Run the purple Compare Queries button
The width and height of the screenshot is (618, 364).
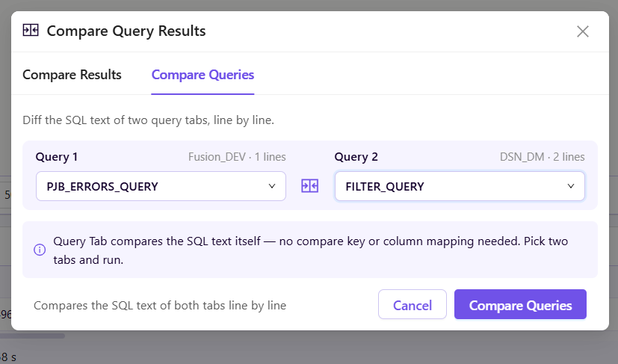click(x=520, y=304)
